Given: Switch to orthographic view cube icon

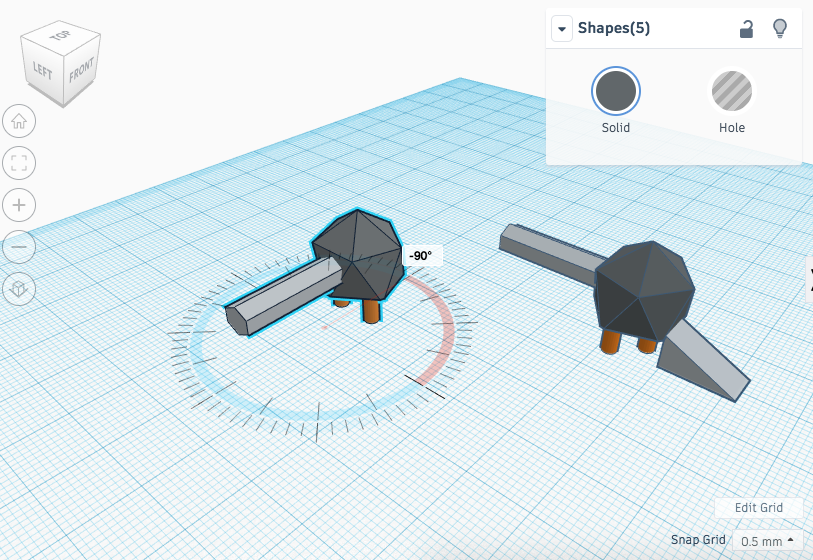Looking at the screenshot, I should tap(19, 288).
